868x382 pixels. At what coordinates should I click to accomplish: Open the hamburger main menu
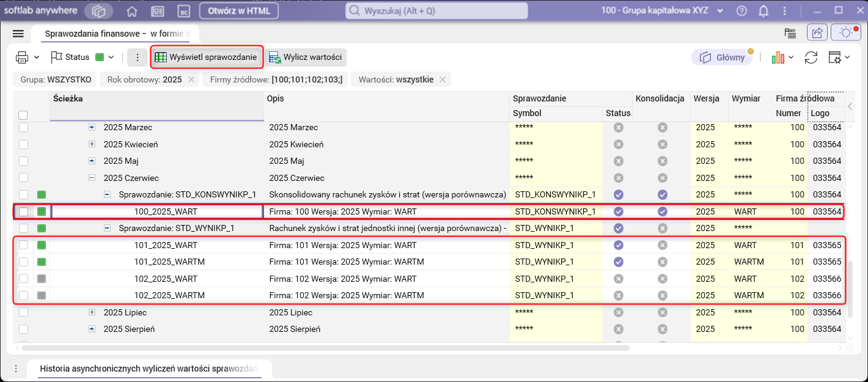click(x=18, y=34)
